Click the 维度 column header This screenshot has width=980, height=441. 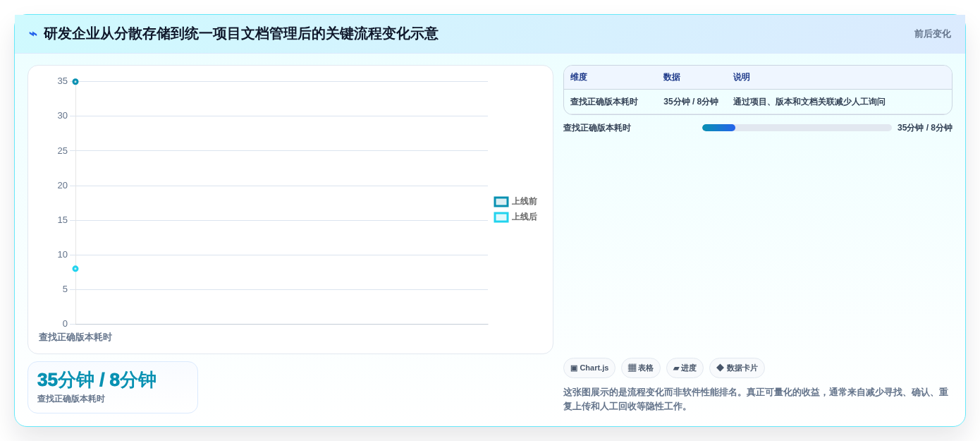[579, 78]
